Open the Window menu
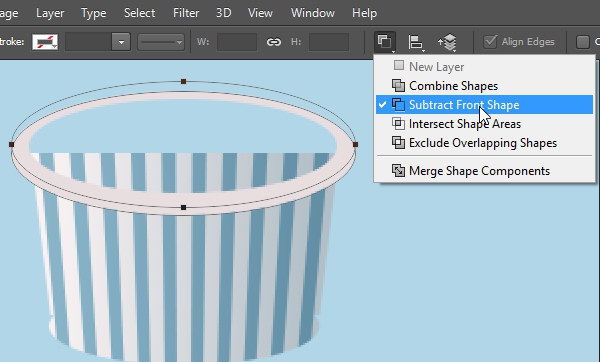 tap(313, 13)
